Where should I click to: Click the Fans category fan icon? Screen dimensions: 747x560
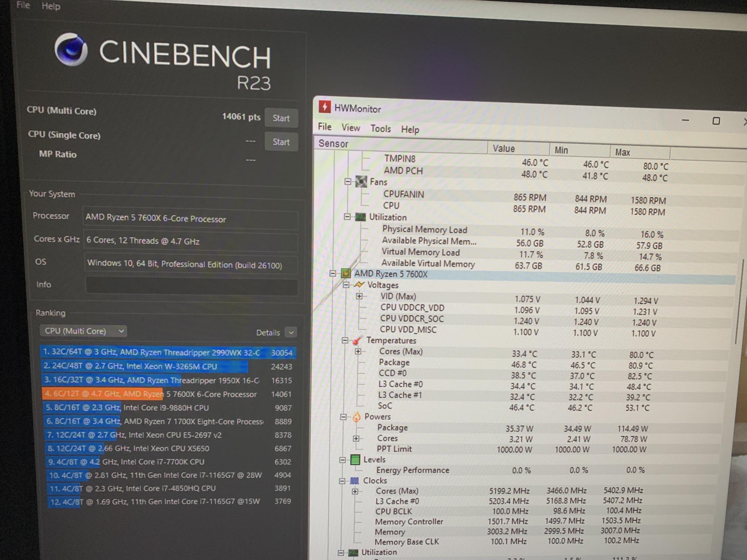pyautogui.click(x=361, y=182)
